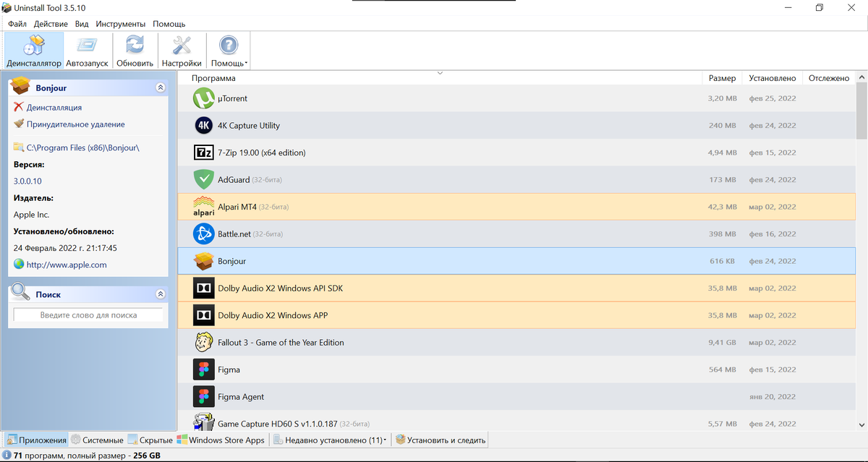Click the Alpari MT4 date мар 02, 2022
868x462 pixels.
772,207
